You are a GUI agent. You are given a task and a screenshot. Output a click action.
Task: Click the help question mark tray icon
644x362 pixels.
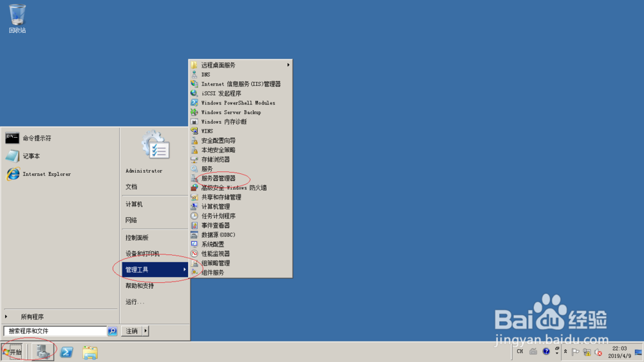point(546,351)
